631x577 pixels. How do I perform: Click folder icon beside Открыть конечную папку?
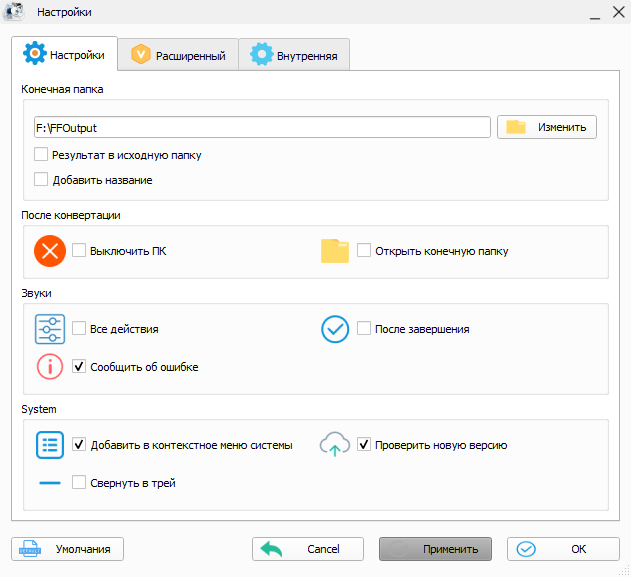pyautogui.click(x=335, y=251)
